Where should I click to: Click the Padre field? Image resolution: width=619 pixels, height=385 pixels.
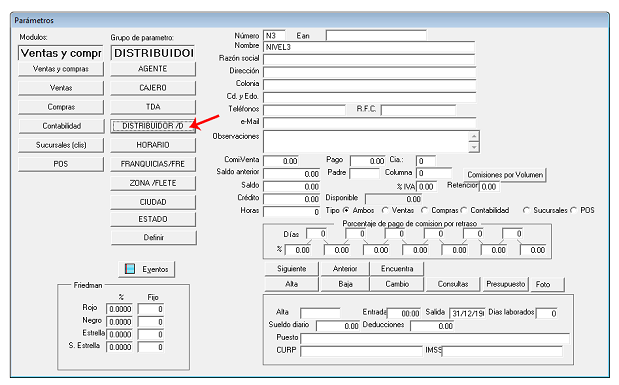tap(364, 173)
